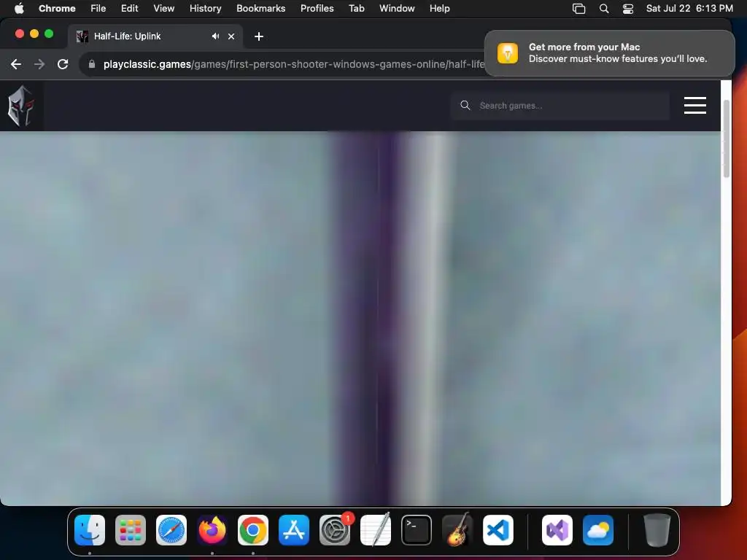This screenshot has width=747, height=560.
Task: Open the hamburger menu on the game site
Action: (694, 105)
